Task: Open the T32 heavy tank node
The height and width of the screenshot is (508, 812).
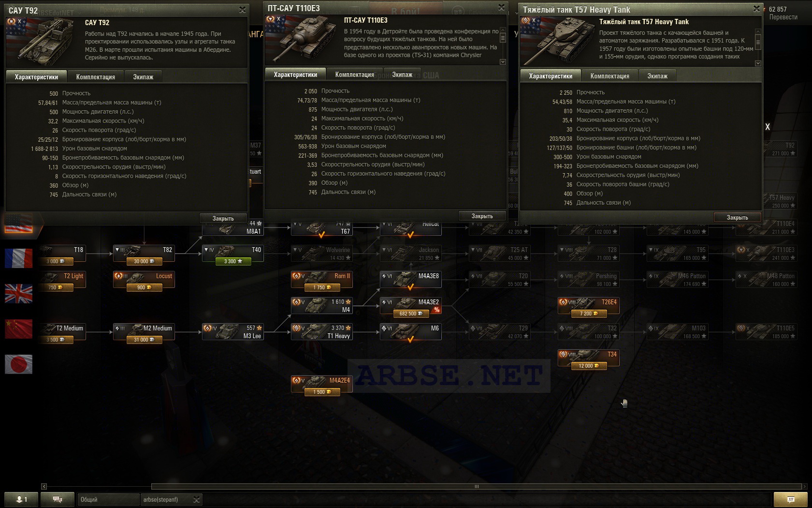Action: pos(589,332)
